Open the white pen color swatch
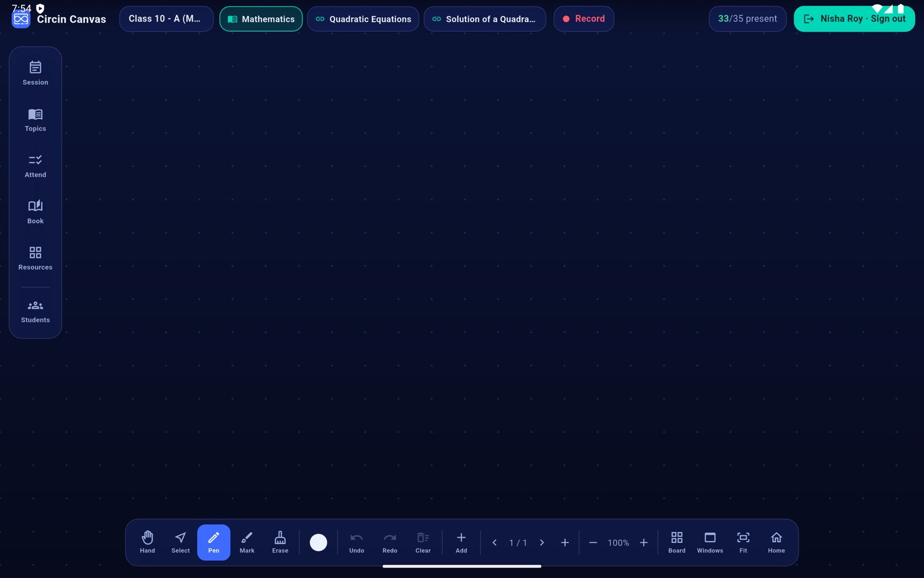The image size is (924, 578). tap(318, 542)
